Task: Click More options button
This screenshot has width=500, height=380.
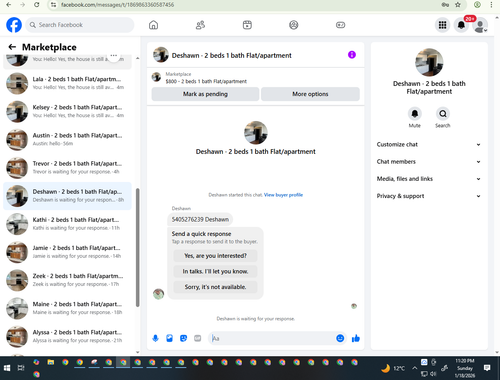Action: pos(310,94)
